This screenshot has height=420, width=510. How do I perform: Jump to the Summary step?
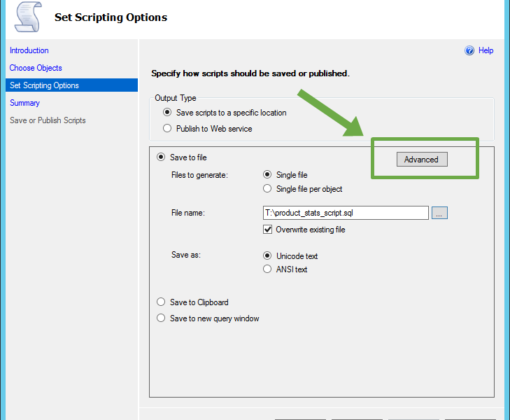(x=24, y=103)
